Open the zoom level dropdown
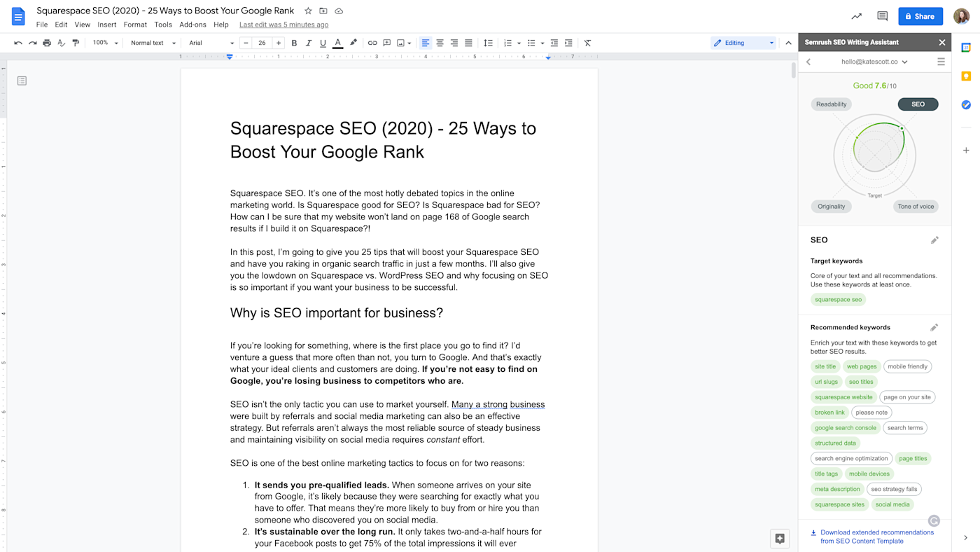Viewport: 980px width, 552px height. 105,43
